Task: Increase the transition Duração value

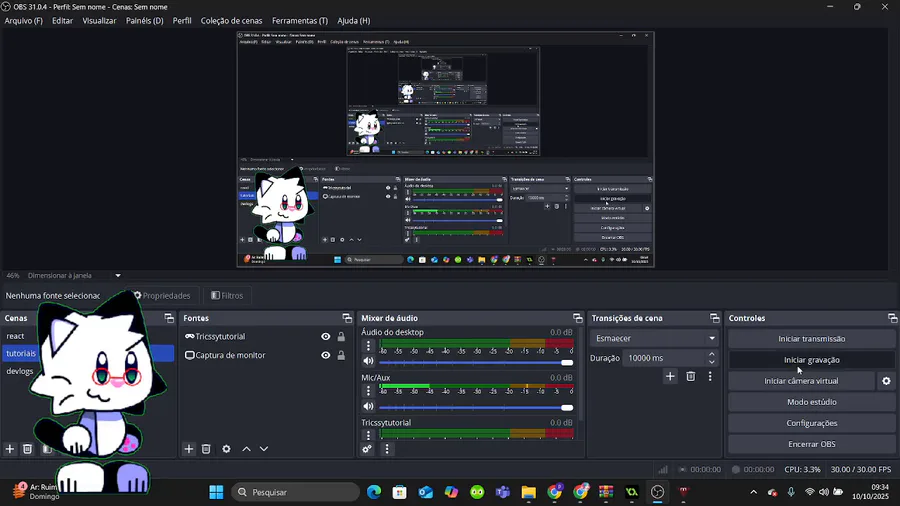Action: pos(712,354)
